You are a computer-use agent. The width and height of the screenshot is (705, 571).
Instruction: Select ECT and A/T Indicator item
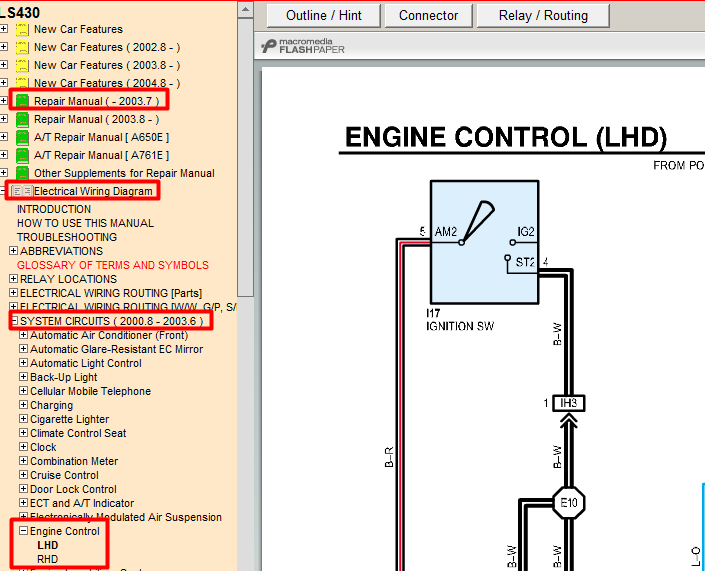82,503
